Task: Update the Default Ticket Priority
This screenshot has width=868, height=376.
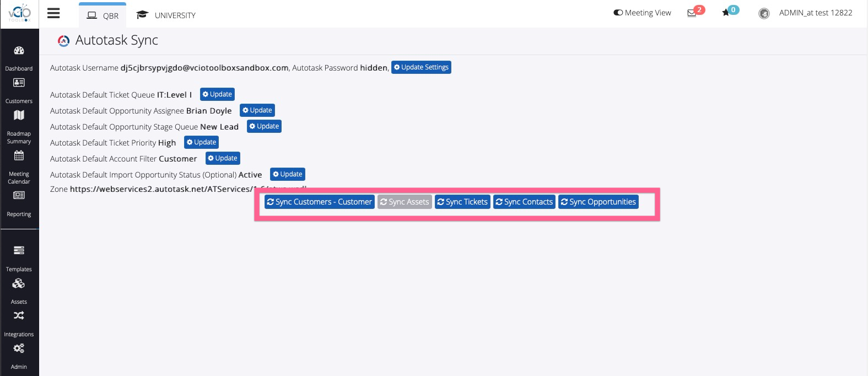Action: point(201,142)
